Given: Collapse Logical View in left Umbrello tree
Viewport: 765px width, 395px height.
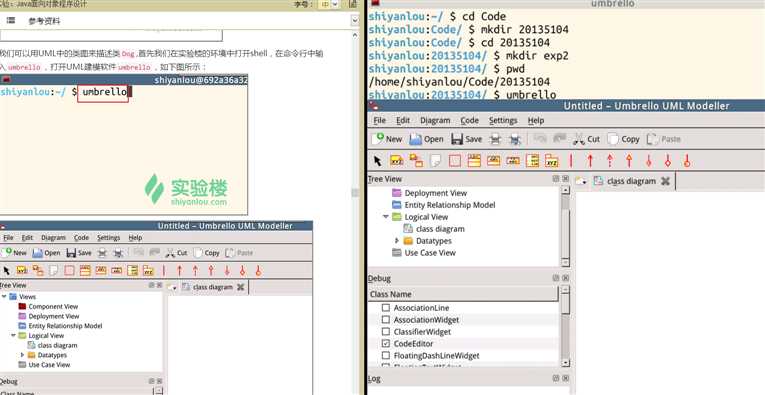Looking at the screenshot, I should pos(13,336).
